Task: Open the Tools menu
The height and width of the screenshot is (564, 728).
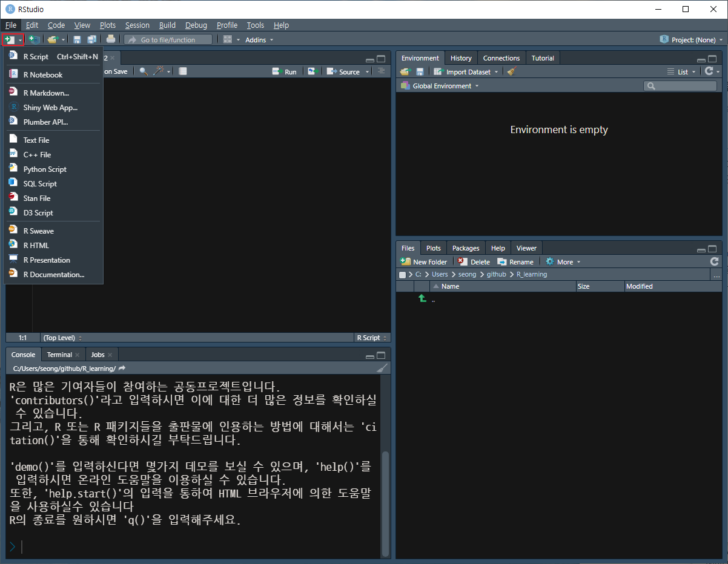Action: 255,25
